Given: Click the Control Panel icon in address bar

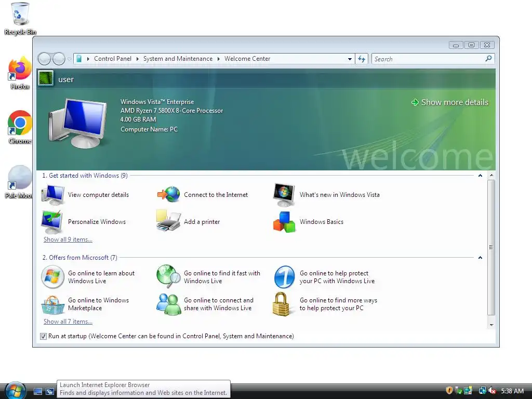Looking at the screenshot, I should (x=79, y=59).
